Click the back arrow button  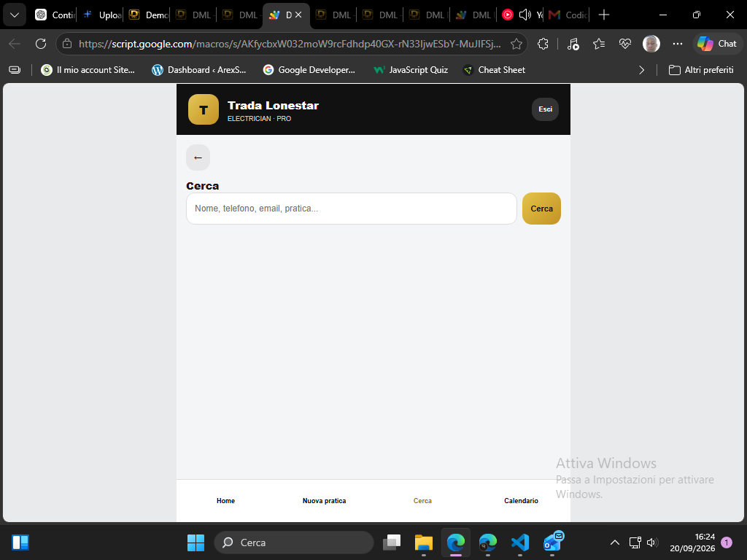pyautogui.click(x=198, y=157)
